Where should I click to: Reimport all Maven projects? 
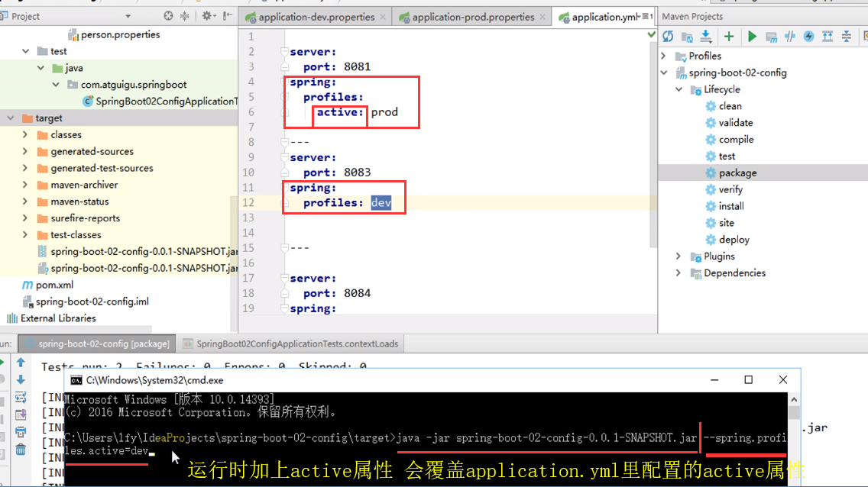tap(668, 35)
